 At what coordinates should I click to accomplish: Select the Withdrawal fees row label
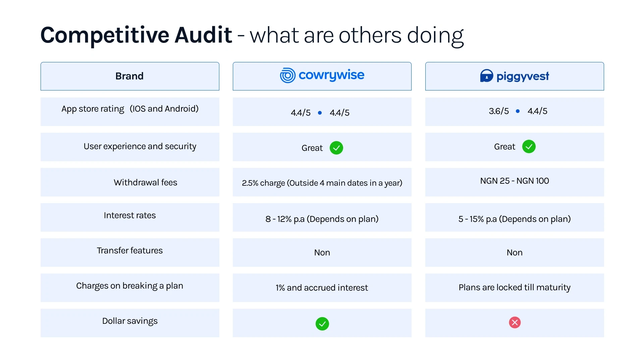(145, 182)
